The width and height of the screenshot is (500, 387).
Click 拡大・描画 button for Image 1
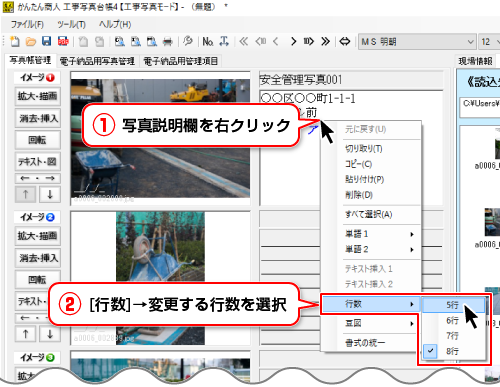[38, 97]
